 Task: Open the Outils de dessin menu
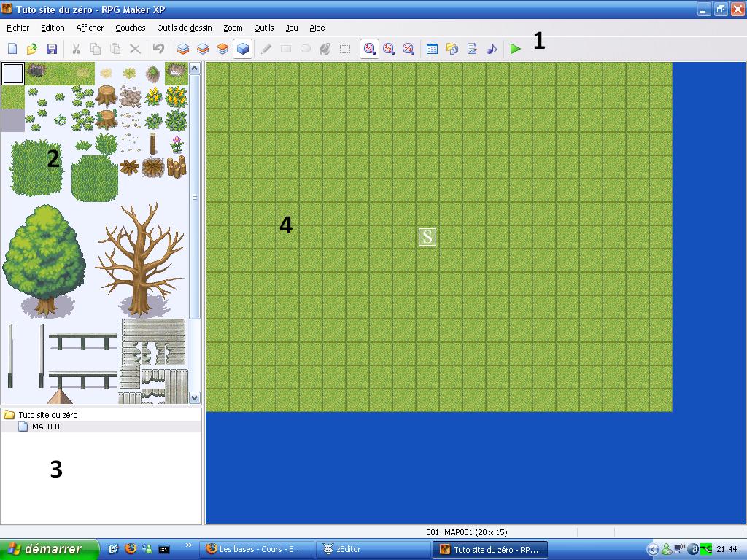coord(185,28)
